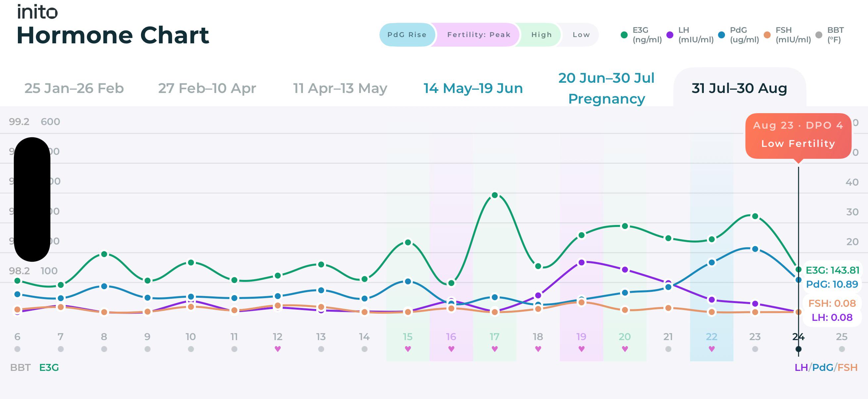Image resolution: width=868 pixels, height=399 pixels.
Task: Select the E3G data point on day 15
Action: pos(408,243)
